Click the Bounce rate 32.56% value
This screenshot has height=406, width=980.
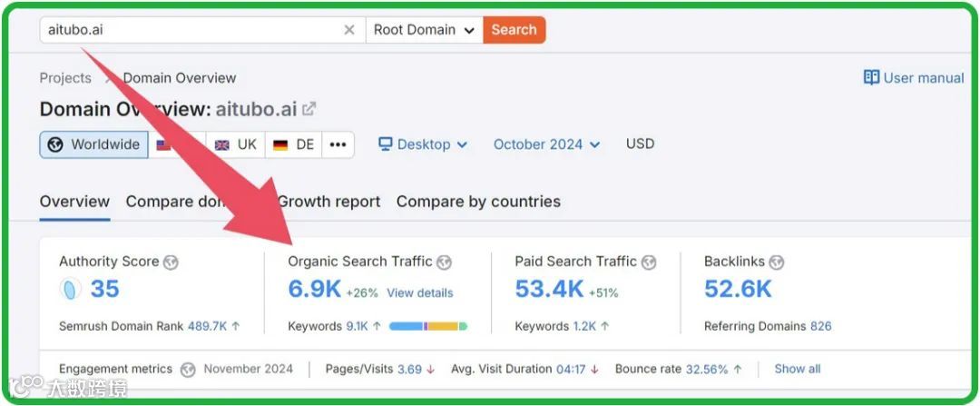pyautogui.click(x=707, y=369)
